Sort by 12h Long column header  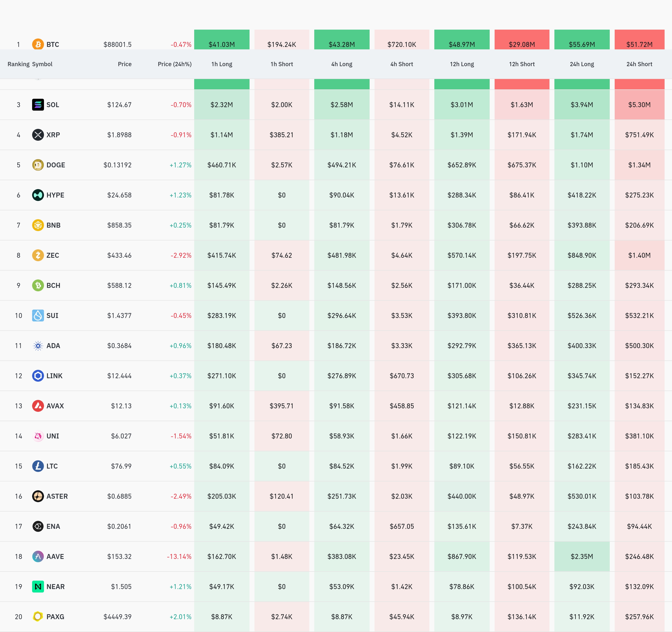point(462,64)
